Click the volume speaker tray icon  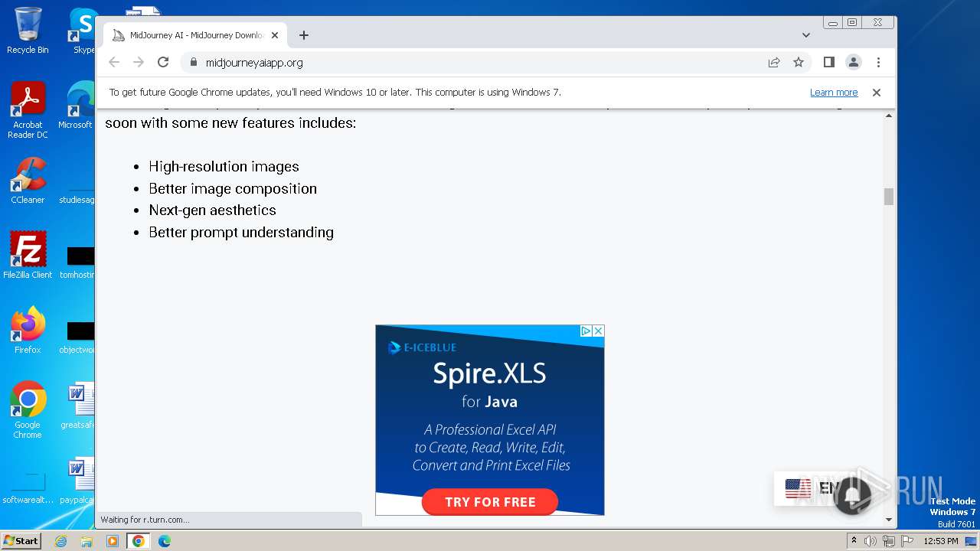pos(871,541)
